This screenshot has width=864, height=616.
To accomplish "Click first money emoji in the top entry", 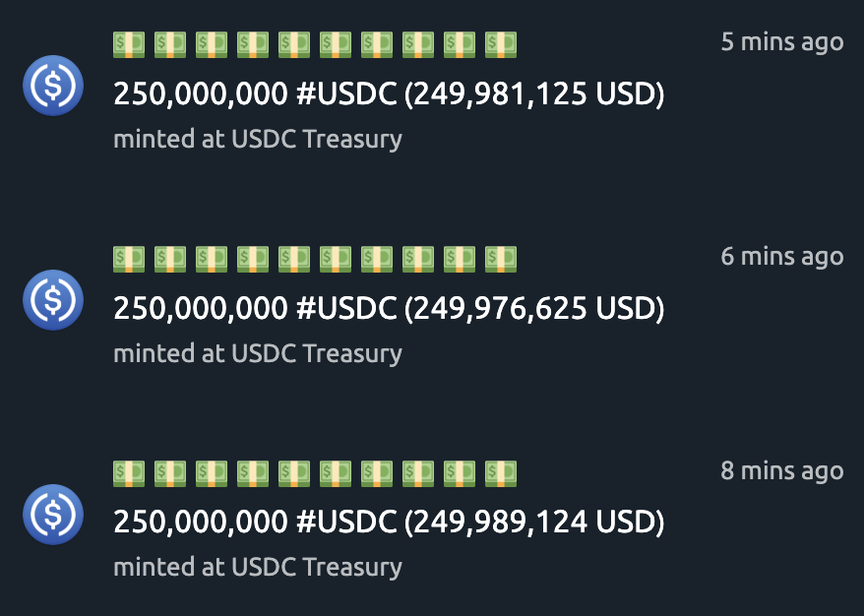I will [x=129, y=44].
